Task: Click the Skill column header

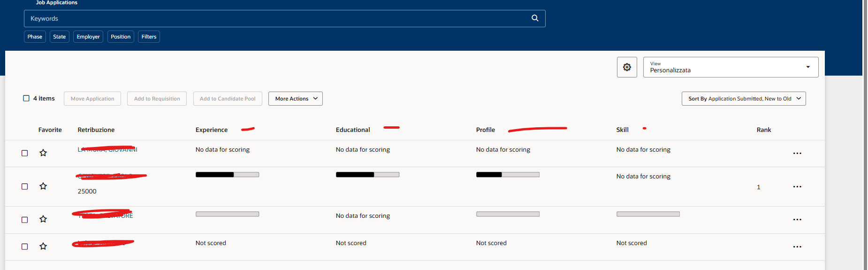Action: click(x=623, y=130)
